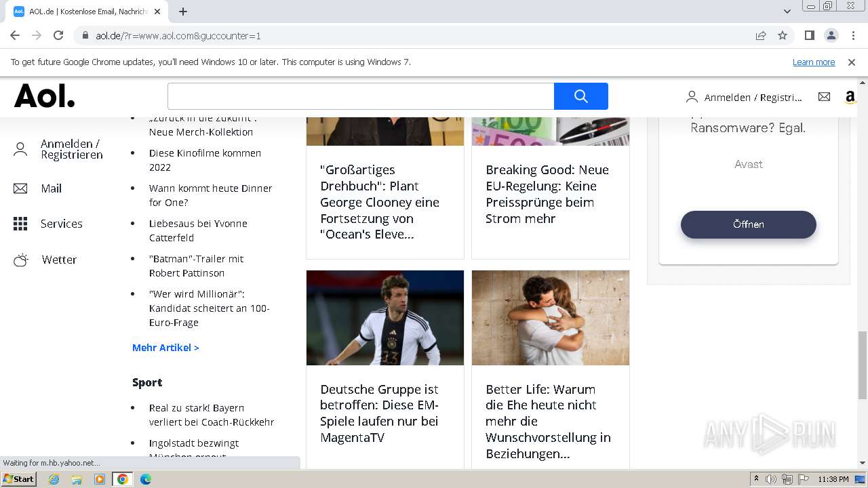Open the Thomas Müller football photo
The width and height of the screenshot is (868, 488).
click(385, 318)
